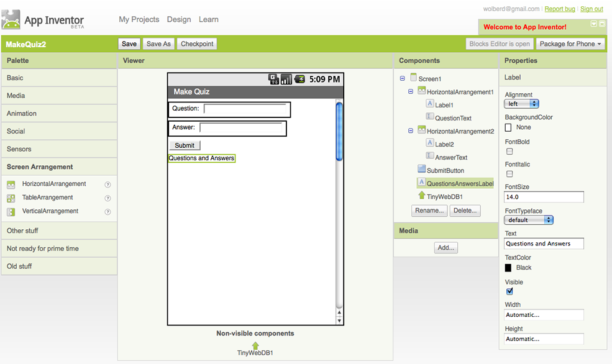Click the VerticalArrangement palette icon
612x364 pixels.
pos(11,212)
